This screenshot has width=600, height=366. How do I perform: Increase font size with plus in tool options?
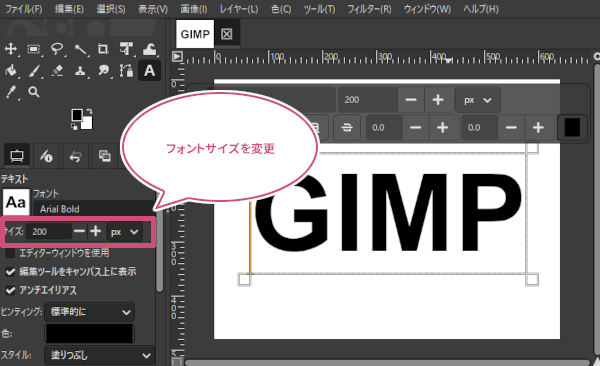pos(96,231)
